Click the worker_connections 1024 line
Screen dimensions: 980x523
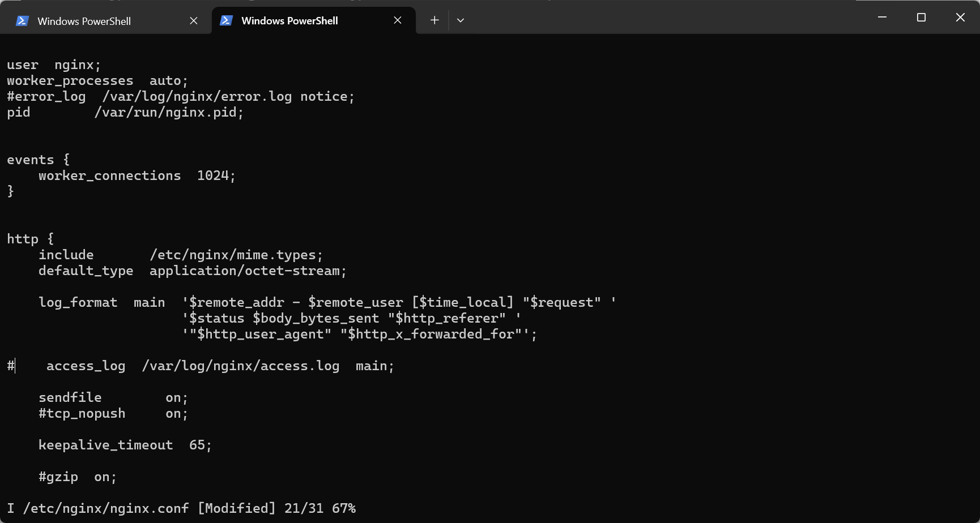point(136,175)
